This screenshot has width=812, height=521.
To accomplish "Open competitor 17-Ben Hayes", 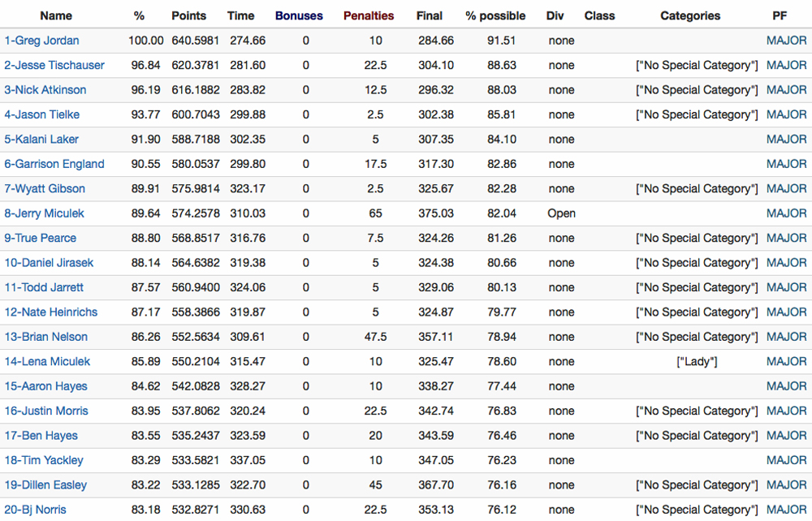I will 41,436.
